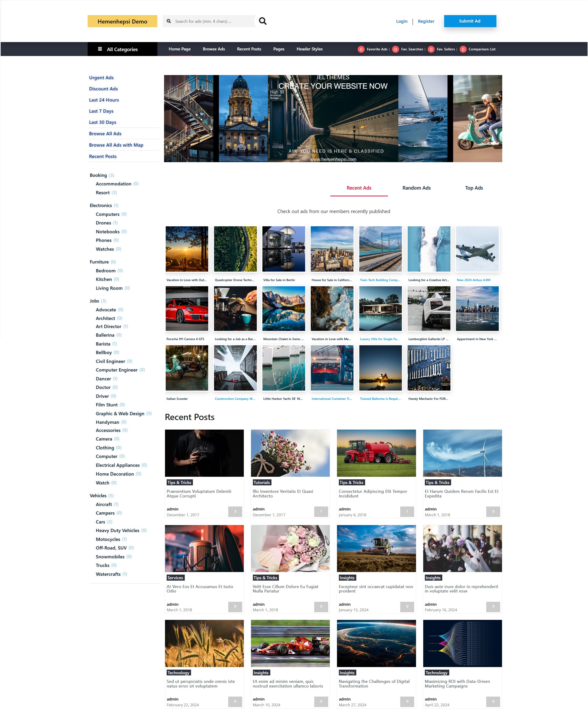588x727 pixels.
Task: Focus the search for ads input field
Action: [213, 21]
